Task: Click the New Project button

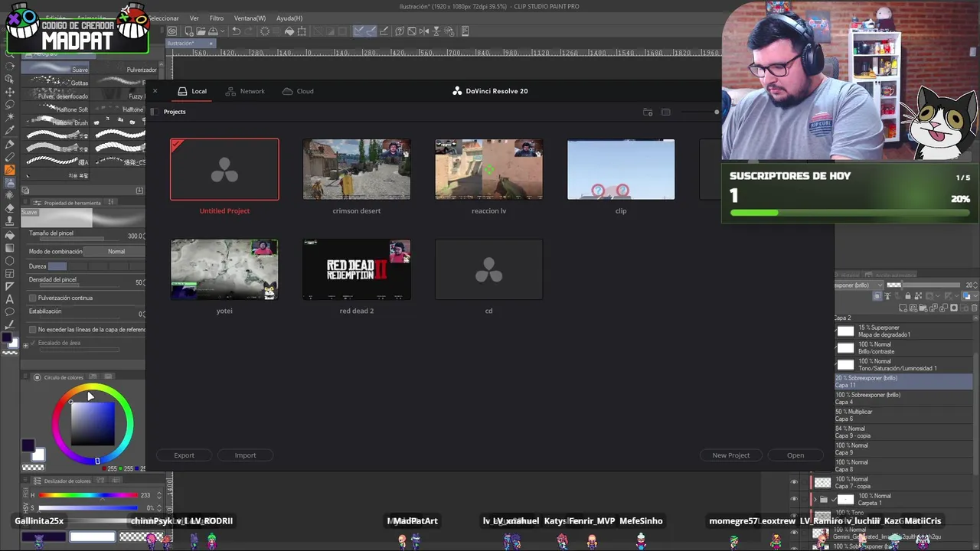Action: [731, 455]
